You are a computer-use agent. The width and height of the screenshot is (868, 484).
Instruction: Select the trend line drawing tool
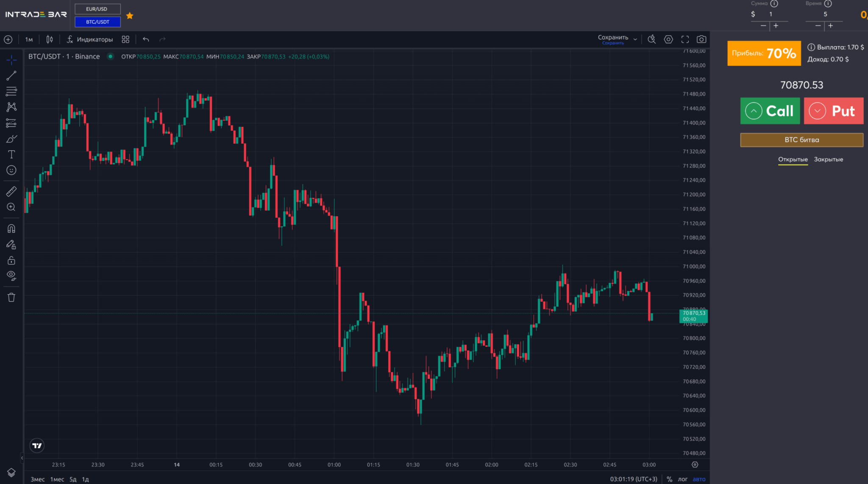[x=11, y=76]
